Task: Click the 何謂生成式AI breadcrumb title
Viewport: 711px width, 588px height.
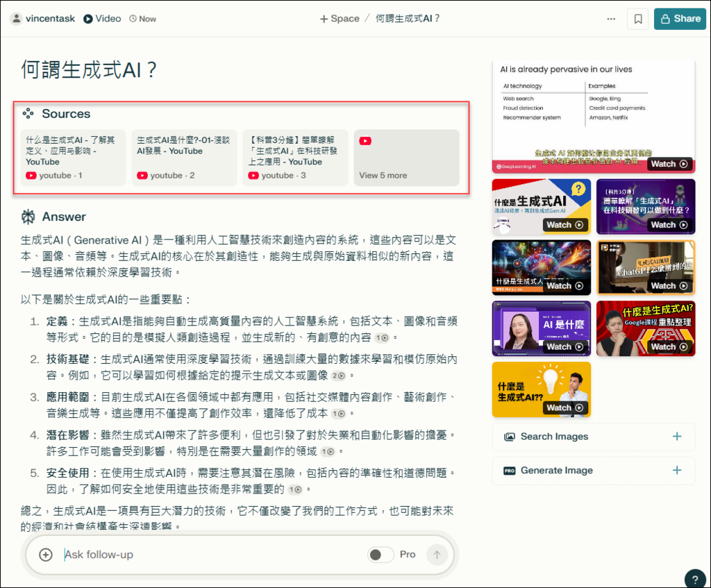Action: 408,19
